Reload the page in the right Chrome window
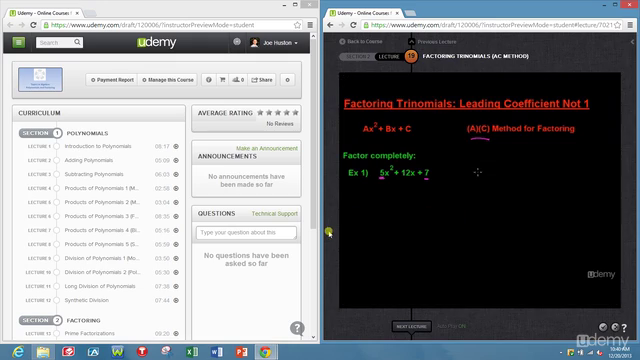Image resolution: width=640 pixels, height=360 pixels. pos(353,25)
